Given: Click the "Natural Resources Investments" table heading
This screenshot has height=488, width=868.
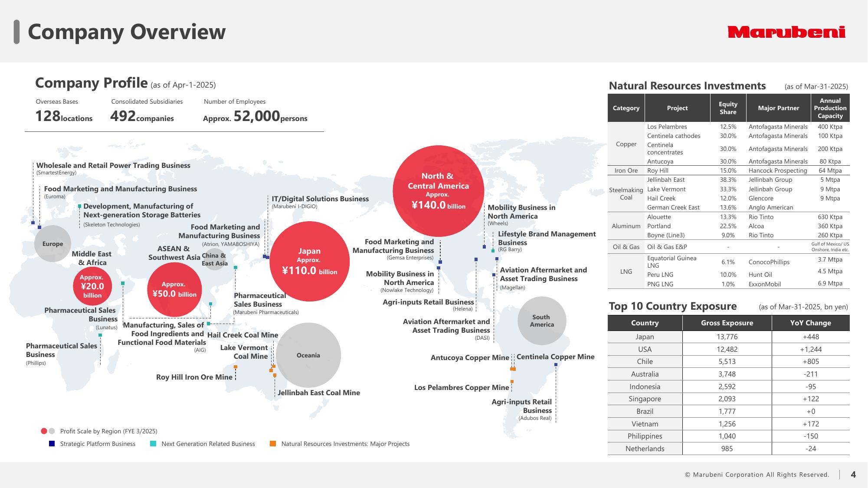Looking at the screenshot, I should (688, 86).
